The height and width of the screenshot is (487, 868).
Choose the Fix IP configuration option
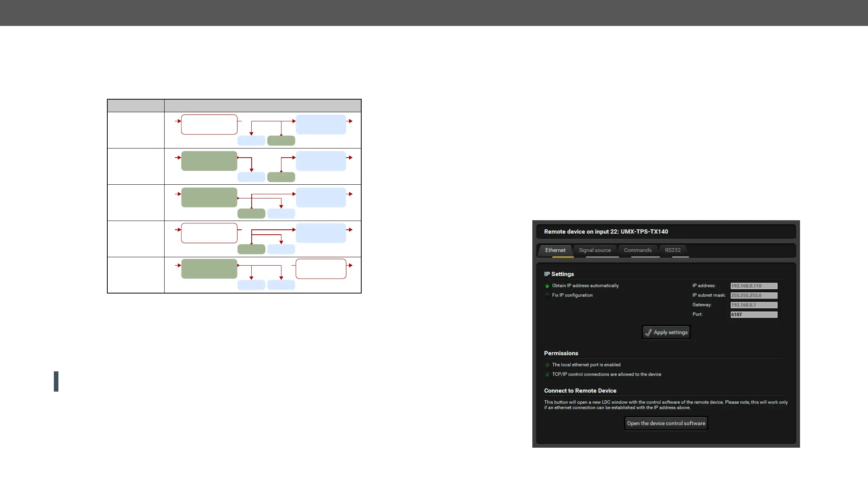[547, 295]
